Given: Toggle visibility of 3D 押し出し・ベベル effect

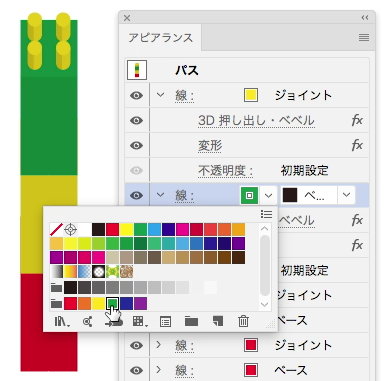Looking at the screenshot, I should [136, 121].
